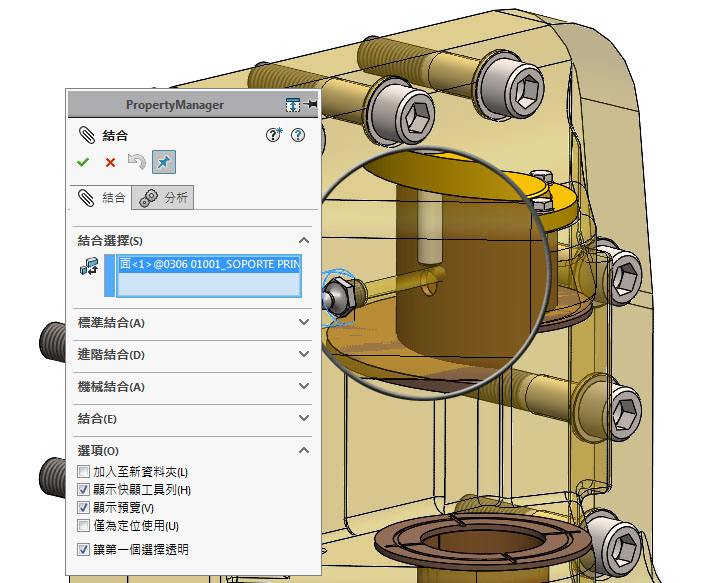Disable the 顯示預覽 checkbox
703x583 pixels.
coord(84,508)
